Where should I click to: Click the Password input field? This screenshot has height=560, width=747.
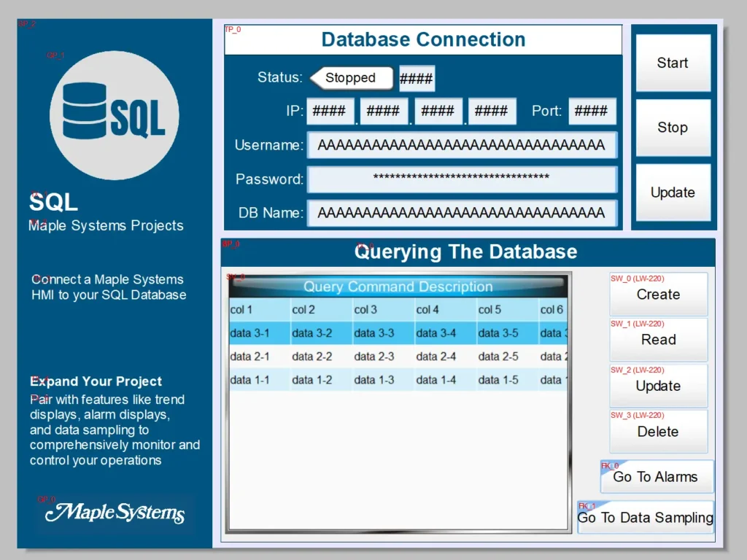coord(462,179)
